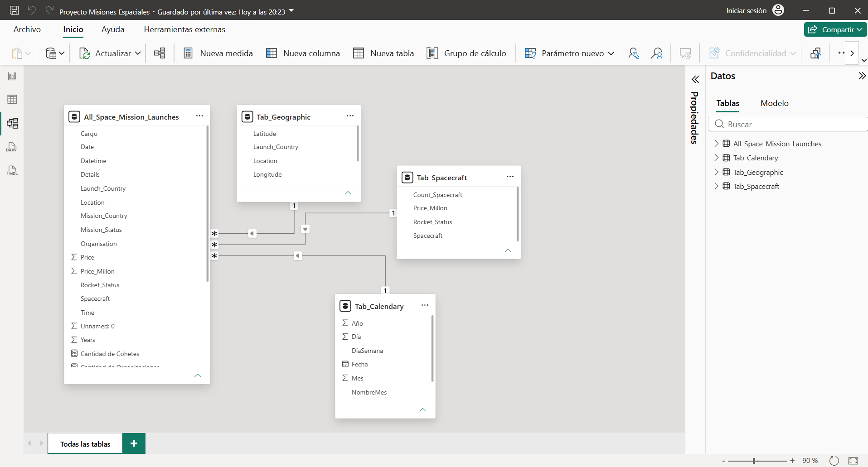This screenshot has width=868, height=467.
Task: Click the Reset zoom circular icon
Action: (834, 461)
